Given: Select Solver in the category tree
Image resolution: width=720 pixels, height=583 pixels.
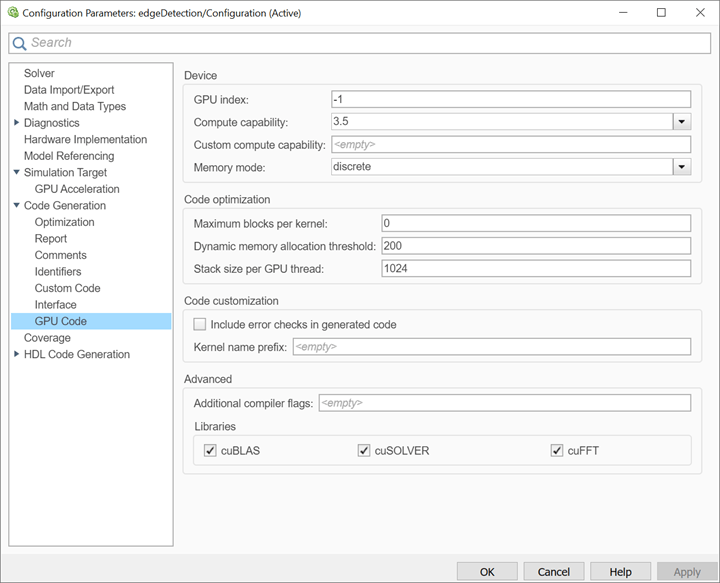Looking at the screenshot, I should (39, 73).
